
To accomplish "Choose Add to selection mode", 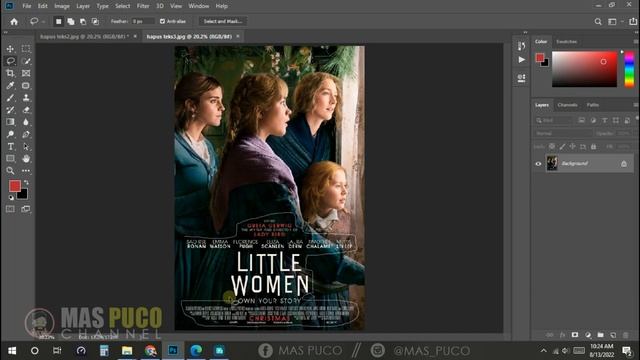I will click(71, 22).
